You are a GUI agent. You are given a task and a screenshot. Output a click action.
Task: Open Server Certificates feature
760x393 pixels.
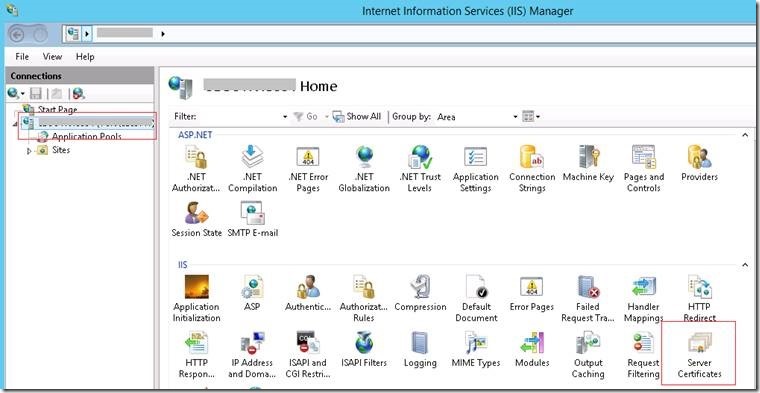[x=699, y=355]
